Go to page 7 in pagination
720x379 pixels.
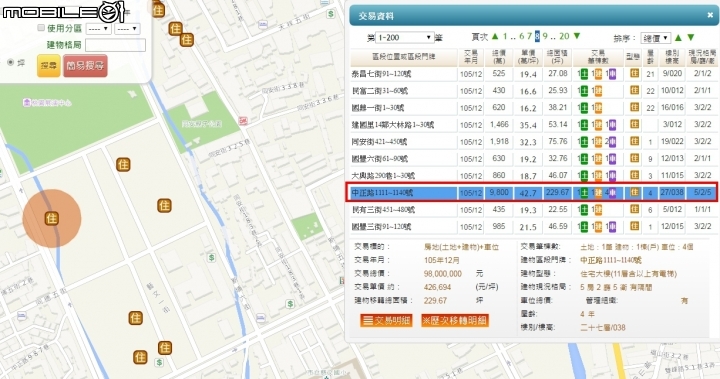(x=529, y=36)
